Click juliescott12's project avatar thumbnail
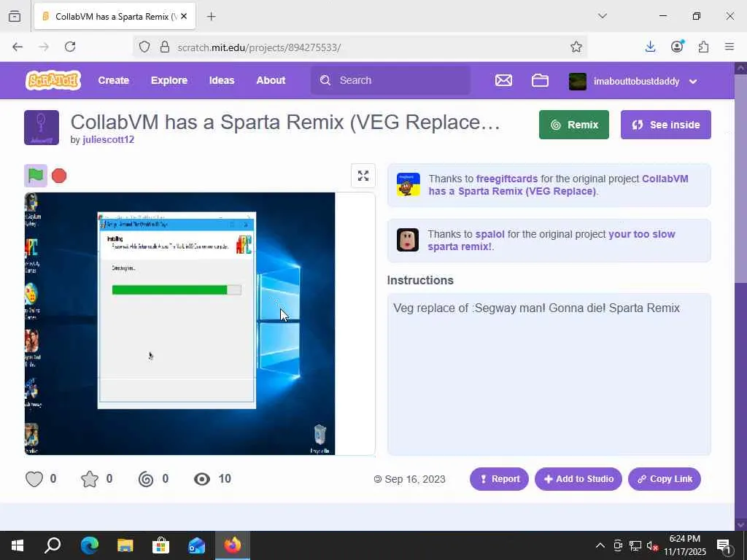This screenshot has width=747, height=560. 42,128
